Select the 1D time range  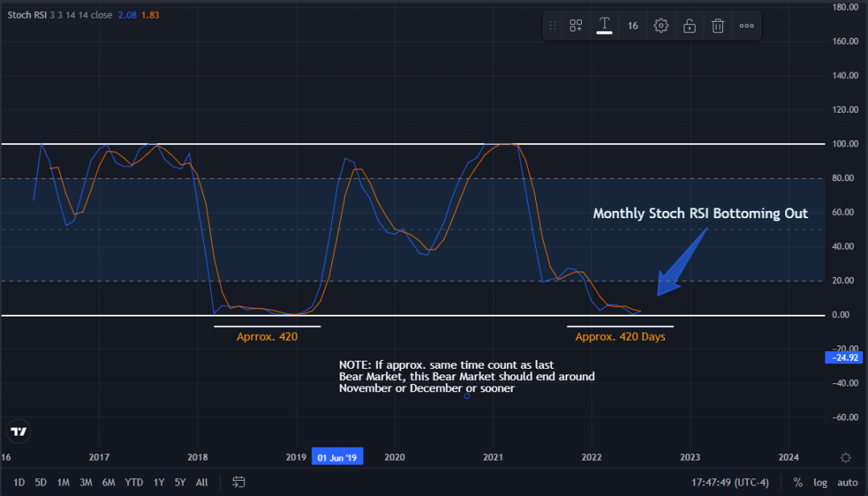pyautogui.click(x=19, y=482)
